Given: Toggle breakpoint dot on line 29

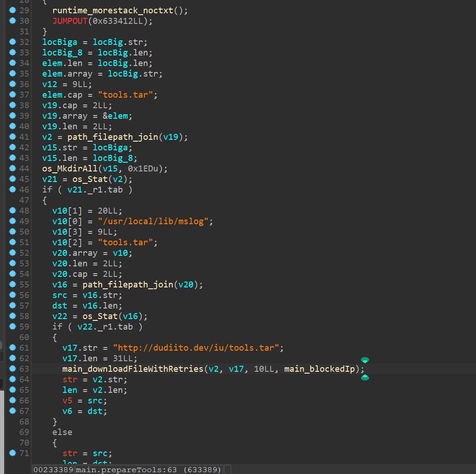Looking at the screenshot, I should (12, 10).
